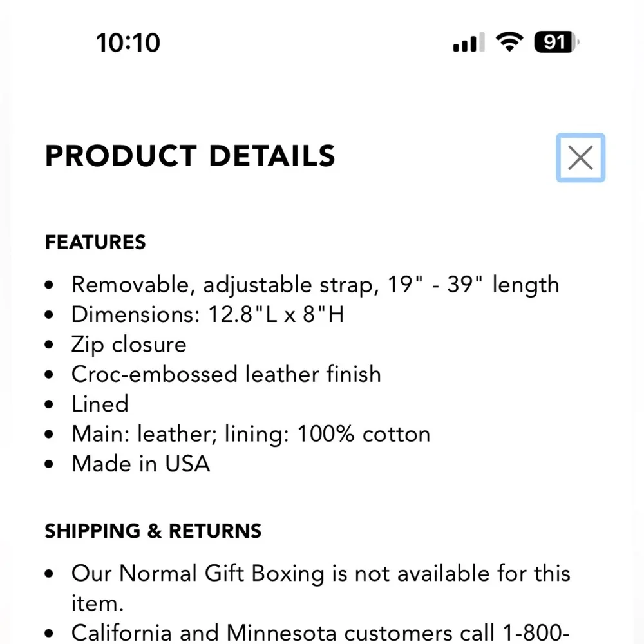The width and height of the screenshot is (644, 644).
Task: Close the Product Details panel
Action: [x=580, y=157]
